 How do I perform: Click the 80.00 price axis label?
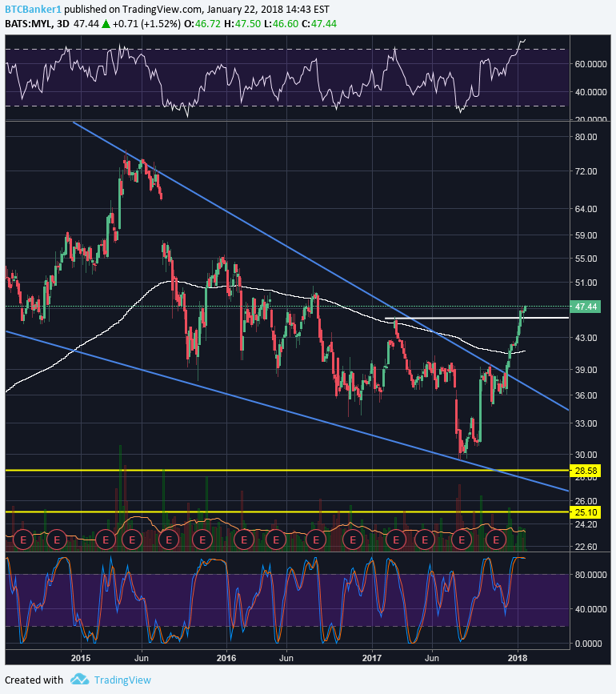click(x=586, y=137)
